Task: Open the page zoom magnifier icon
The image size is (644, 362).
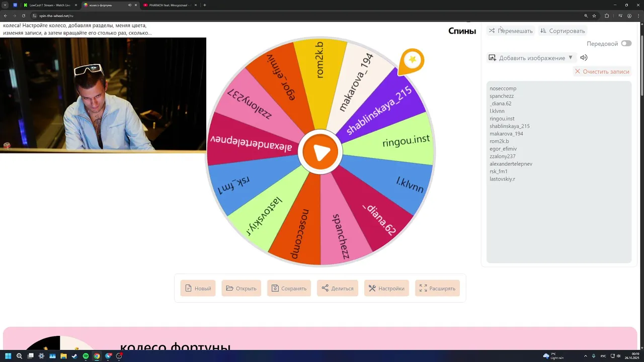Action: 586,16
